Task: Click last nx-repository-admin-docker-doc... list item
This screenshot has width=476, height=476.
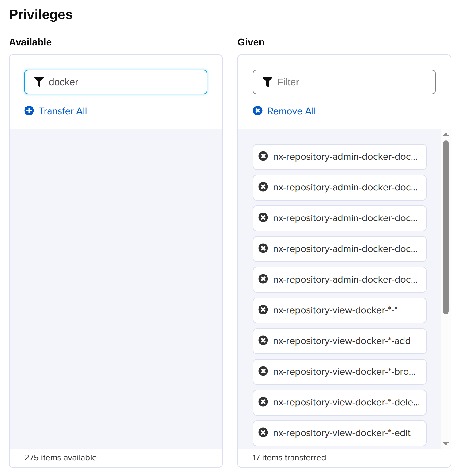Action: point(340,280)
